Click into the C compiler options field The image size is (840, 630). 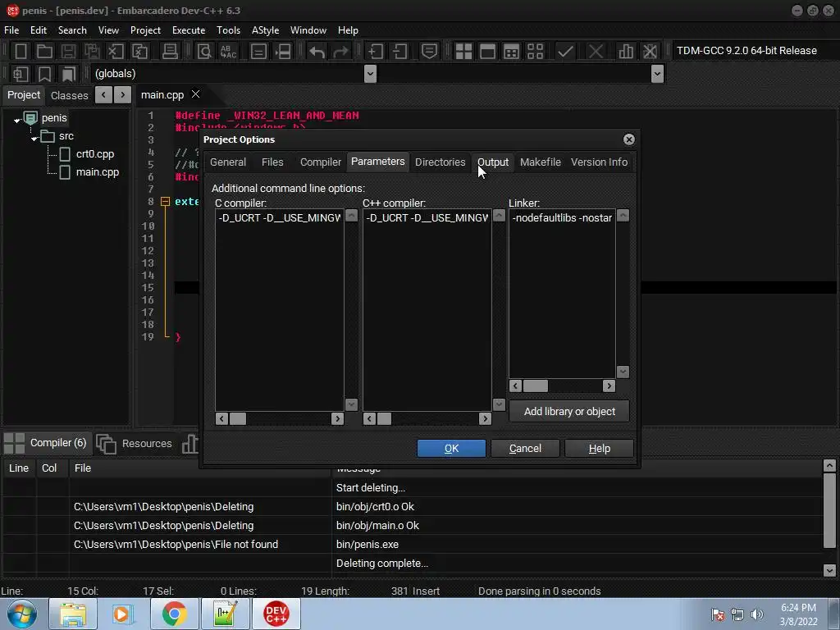click(x=280, y=310)
